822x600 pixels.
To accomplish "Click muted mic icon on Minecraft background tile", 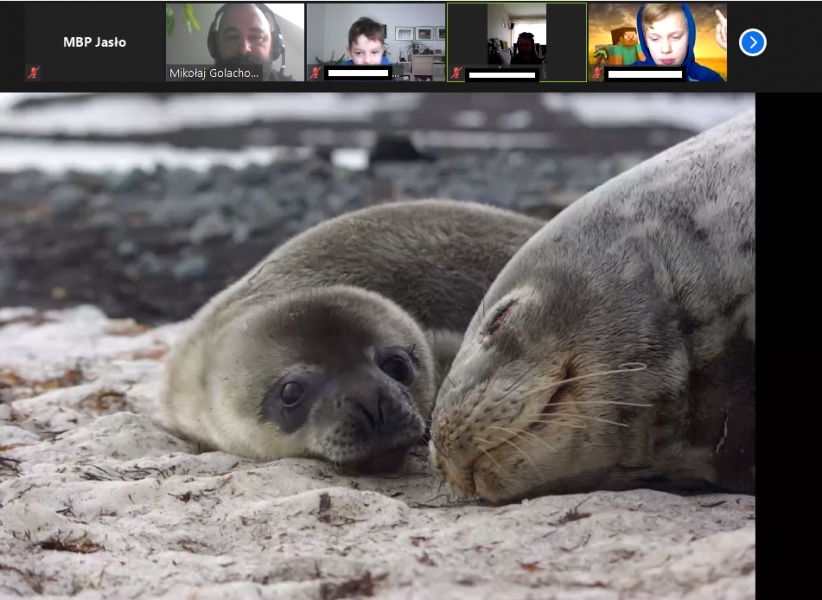I will (597, 72).
